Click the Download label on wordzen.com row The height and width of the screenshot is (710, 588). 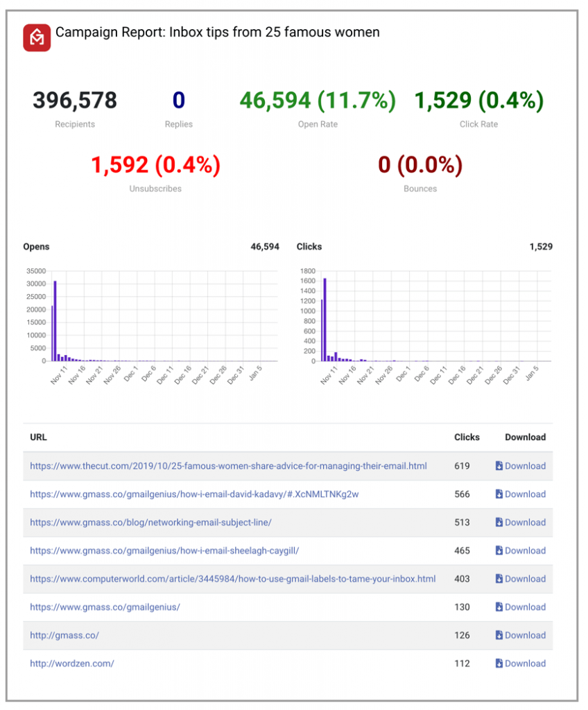pyautogui.click(x=525, y=664)
